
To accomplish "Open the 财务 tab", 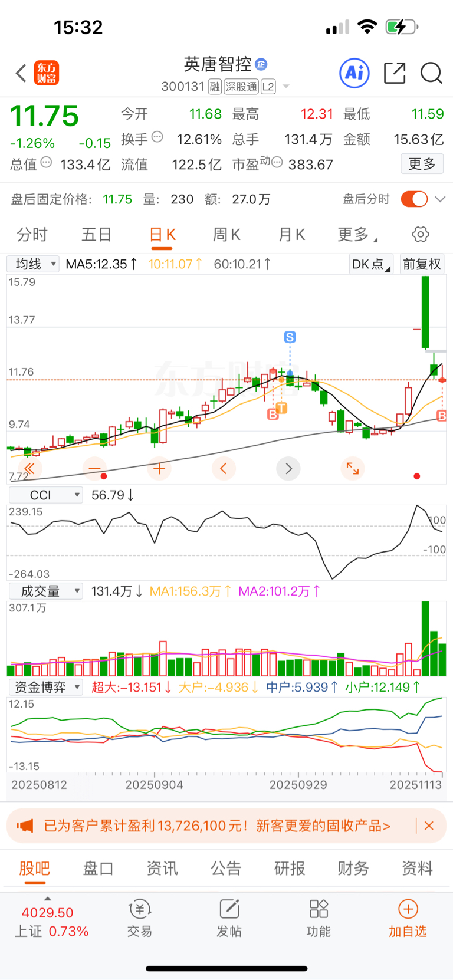I will point(353,869).
